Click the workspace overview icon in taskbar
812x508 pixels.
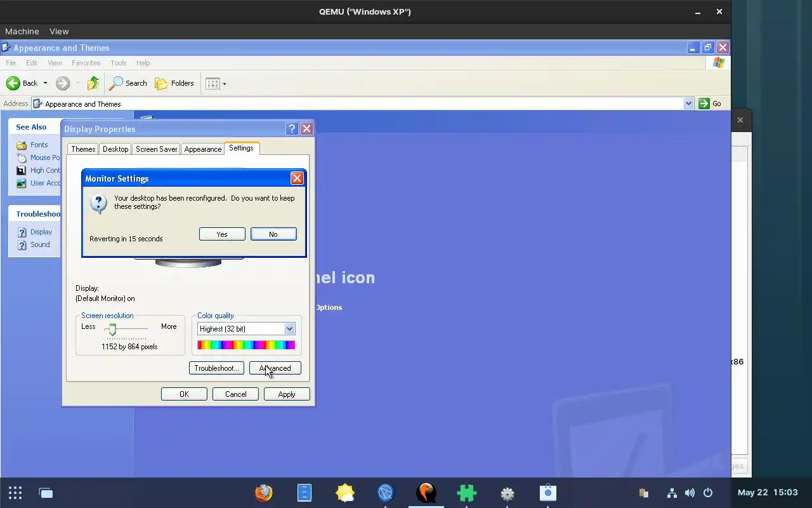coord(46,493)
